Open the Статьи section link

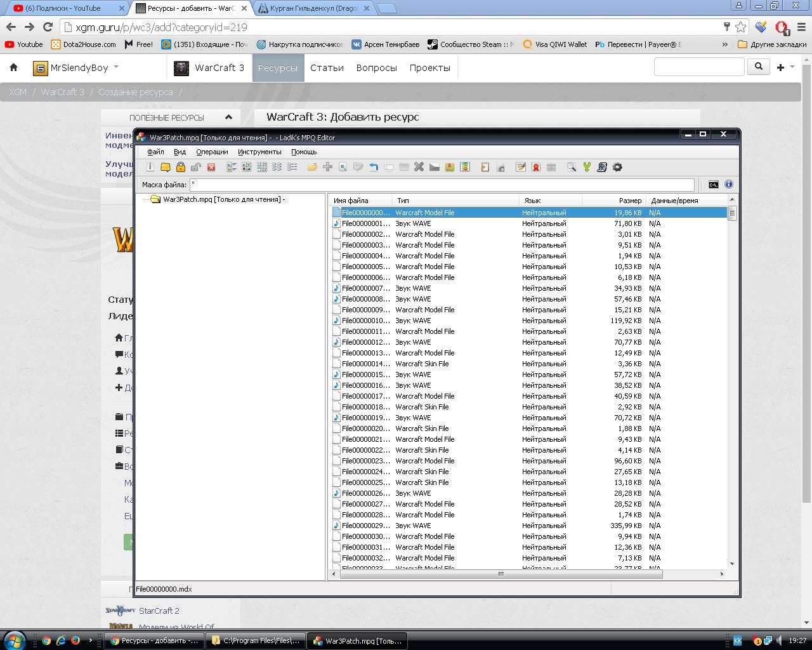pos(327,68)
